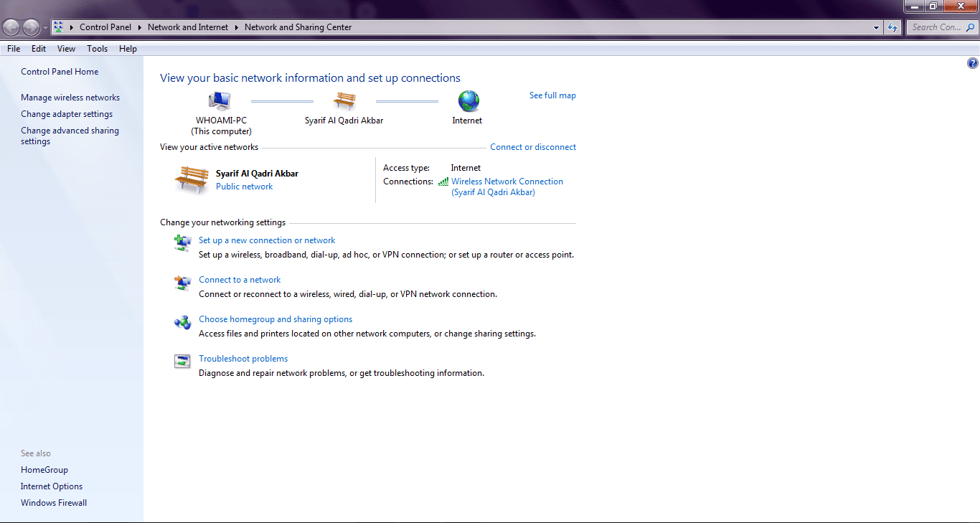Click the Search Control Panel input field

click(x=942, y=27)
